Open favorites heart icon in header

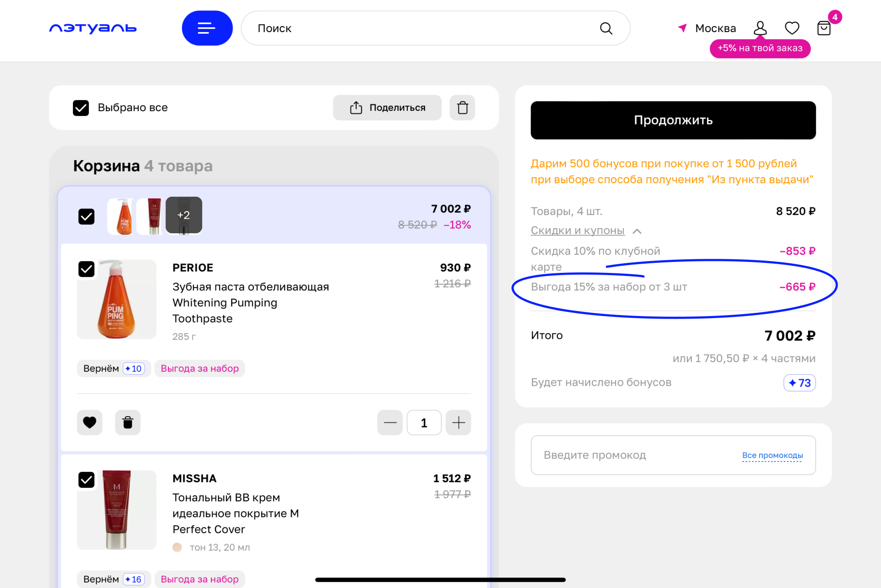click(792, 28)
